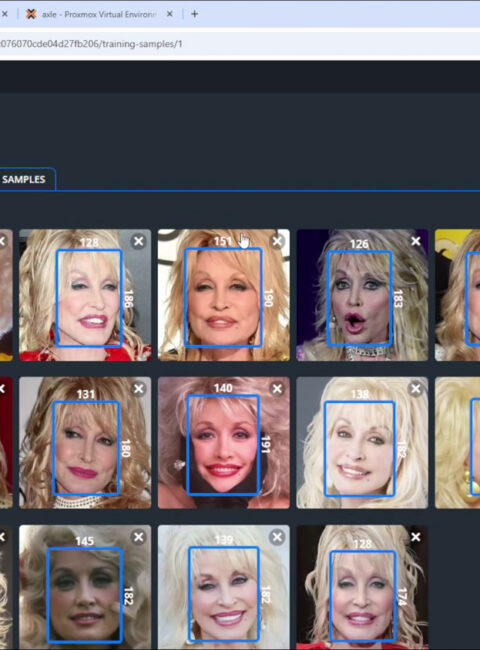This screenshot has width=480, height=650.
Task: Open the sample thumbnail labeled 139 by 182
Action: 223,587
